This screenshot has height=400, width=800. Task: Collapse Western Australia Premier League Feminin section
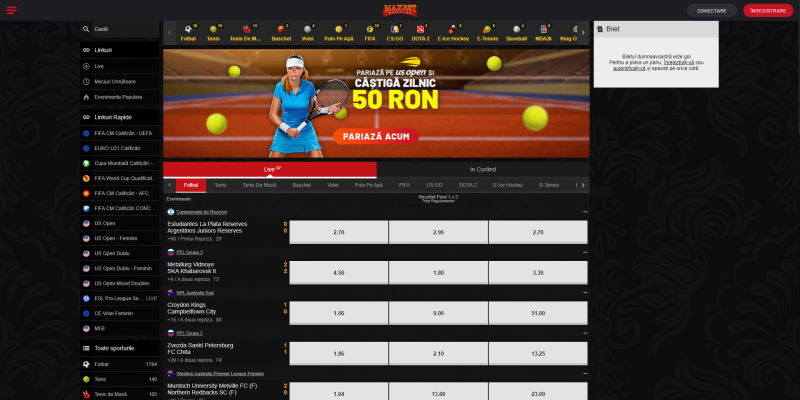pos(585,373)
